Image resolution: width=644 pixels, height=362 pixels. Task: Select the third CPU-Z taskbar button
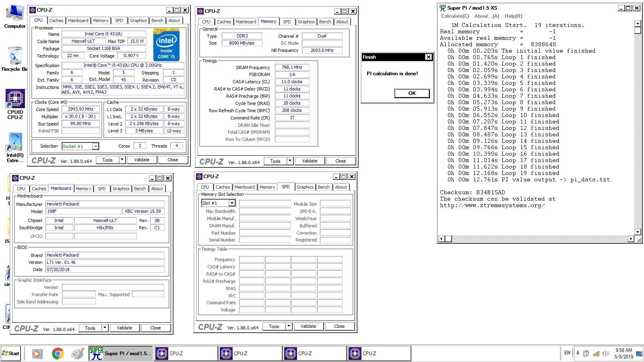pyautogui.click(x=314, y=354)
